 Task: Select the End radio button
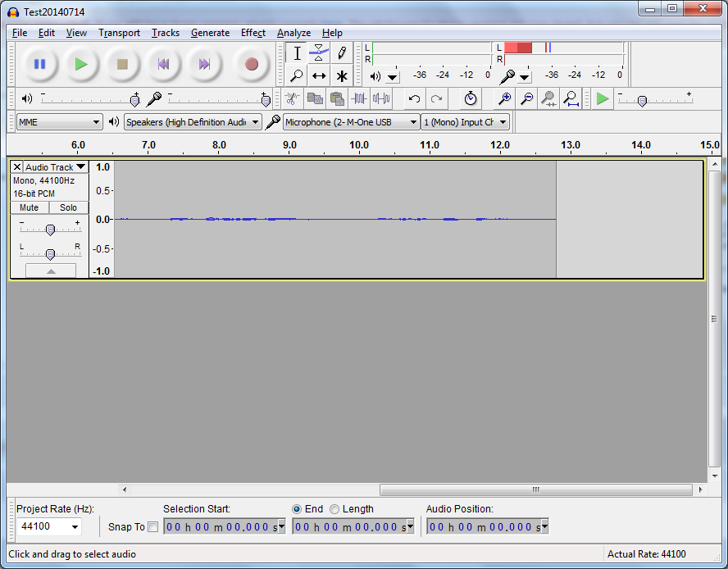[x=297, y=509]
